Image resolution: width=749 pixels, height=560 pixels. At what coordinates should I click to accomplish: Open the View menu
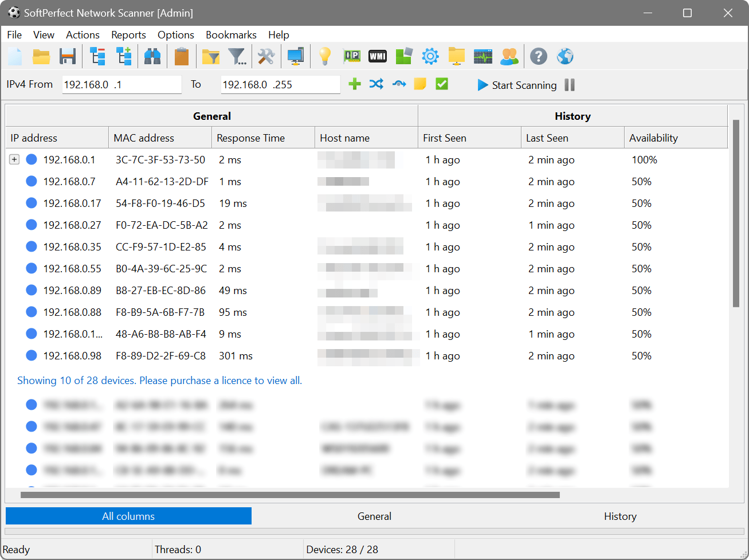(44, 35)
